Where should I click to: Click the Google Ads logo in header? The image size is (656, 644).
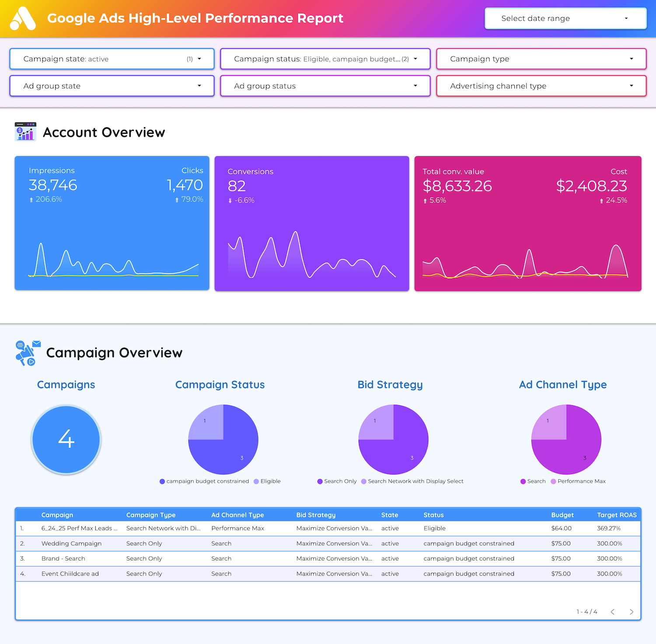point(23,18)
